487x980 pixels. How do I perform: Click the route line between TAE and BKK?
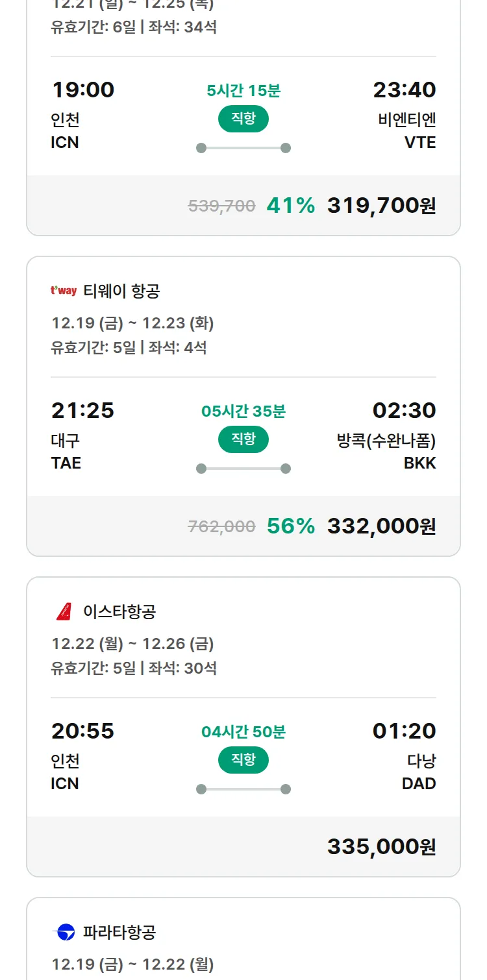tap(243, 469)
